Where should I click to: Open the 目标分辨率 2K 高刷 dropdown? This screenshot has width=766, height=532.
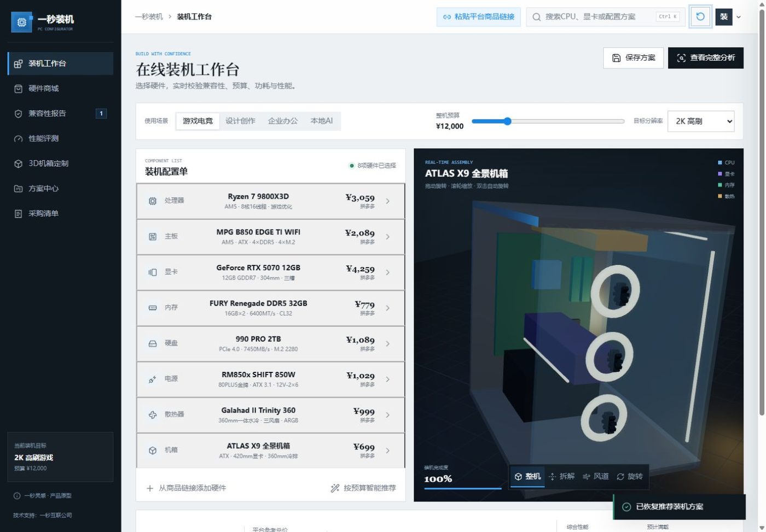pos(701,121)
